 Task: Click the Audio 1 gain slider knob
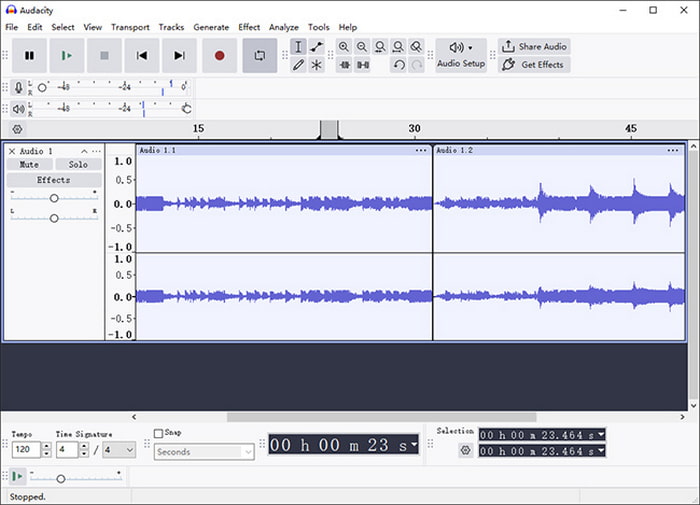point(54,198)
